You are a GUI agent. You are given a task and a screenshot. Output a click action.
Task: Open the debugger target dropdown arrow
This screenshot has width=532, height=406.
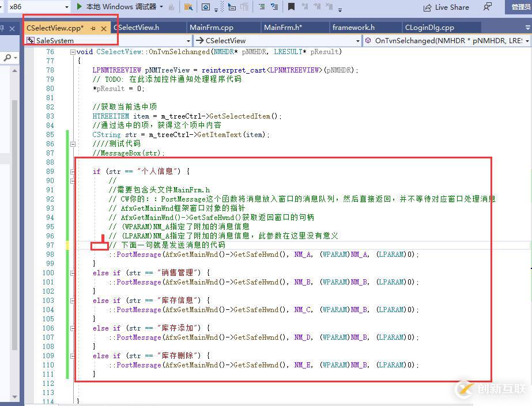tap(161, 7)
